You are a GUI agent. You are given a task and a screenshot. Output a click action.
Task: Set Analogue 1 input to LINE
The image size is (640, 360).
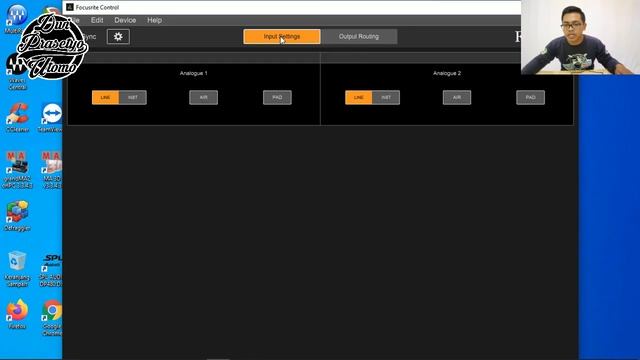point(105,98)
